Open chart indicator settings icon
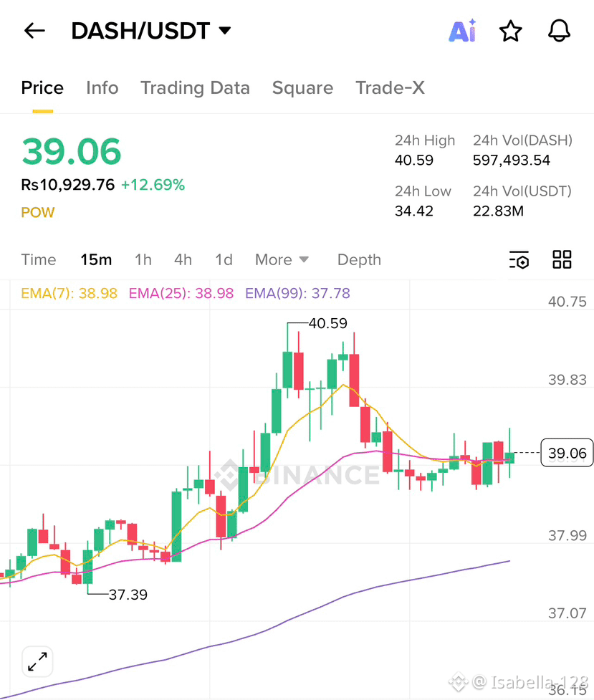594x700 pixels. click(x=519, y=260)
